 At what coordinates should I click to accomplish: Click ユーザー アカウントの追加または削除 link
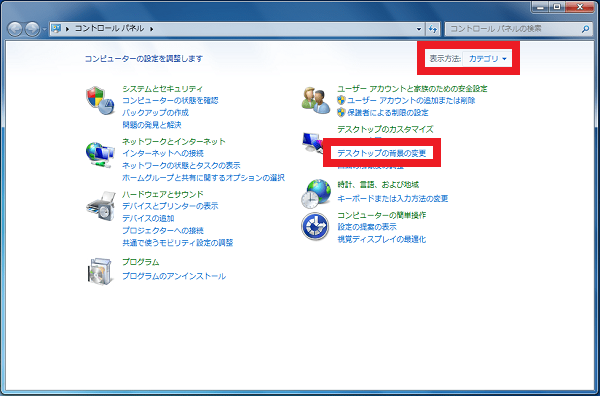point(411,101)
